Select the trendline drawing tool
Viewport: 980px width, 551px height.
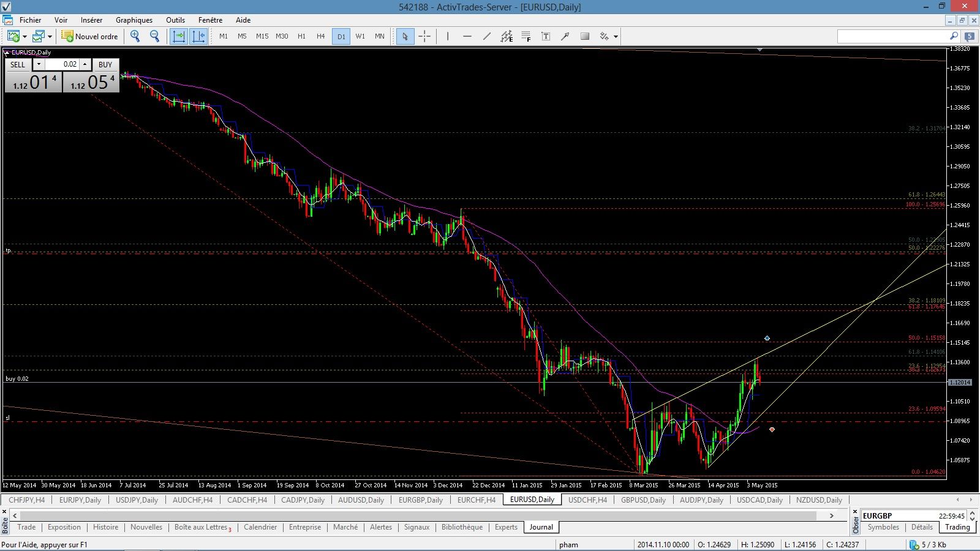pos(487,36)
